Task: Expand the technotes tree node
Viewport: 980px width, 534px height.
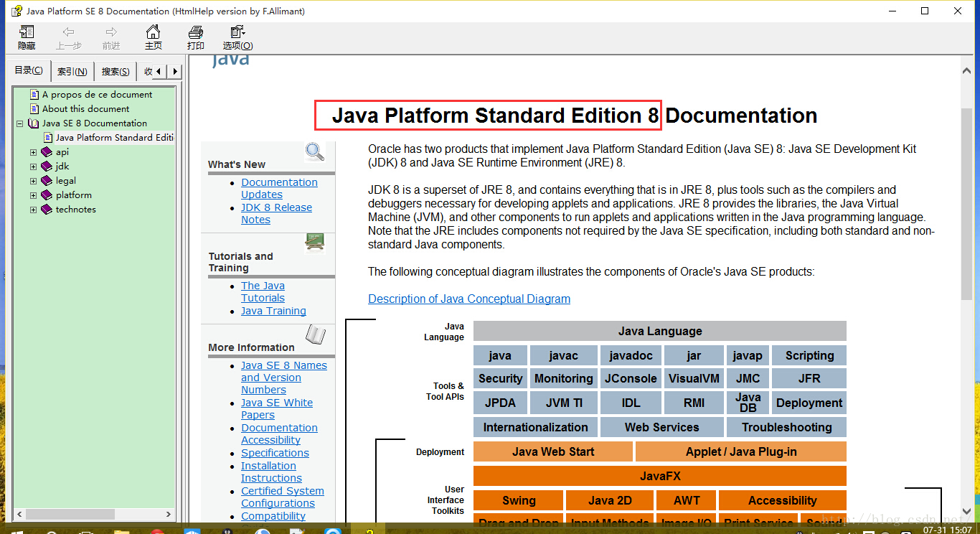Action: click(x=33, y=210)
